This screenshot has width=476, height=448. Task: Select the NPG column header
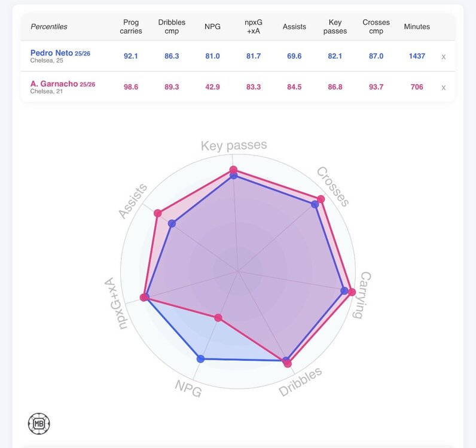[x=212, y=27]
